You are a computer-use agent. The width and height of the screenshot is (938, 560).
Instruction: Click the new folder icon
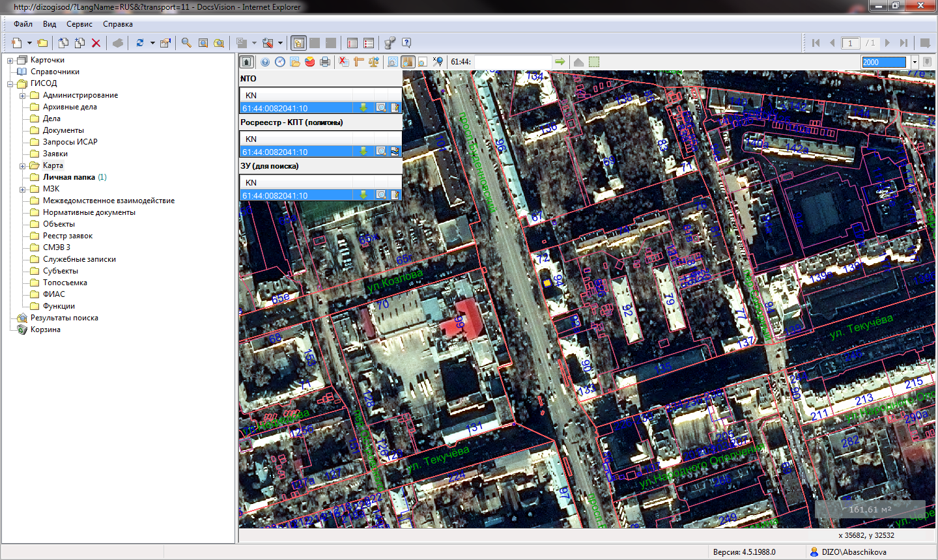coord(42,43)
